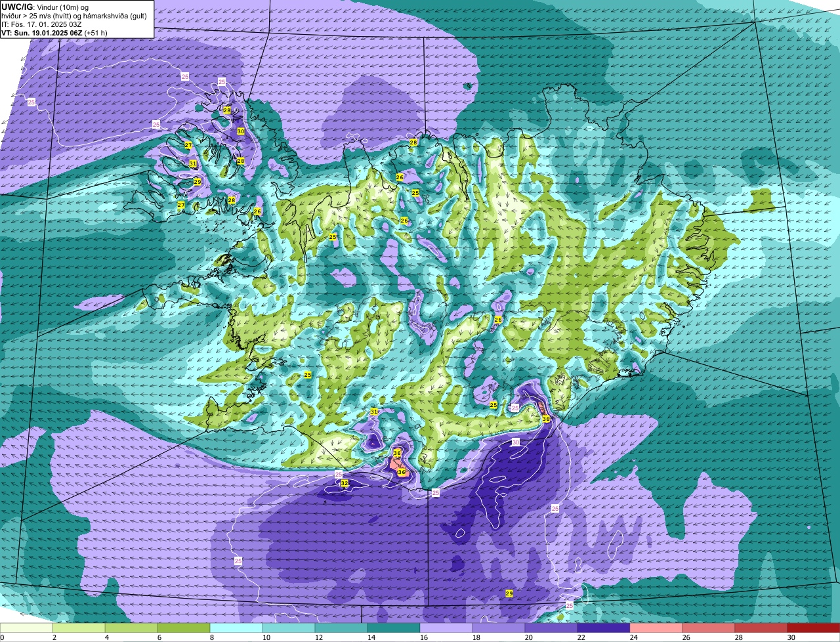Click the 8–10 m/s pale cyan legend swatch
Viewport: 840px width, 642px height.
236,628
